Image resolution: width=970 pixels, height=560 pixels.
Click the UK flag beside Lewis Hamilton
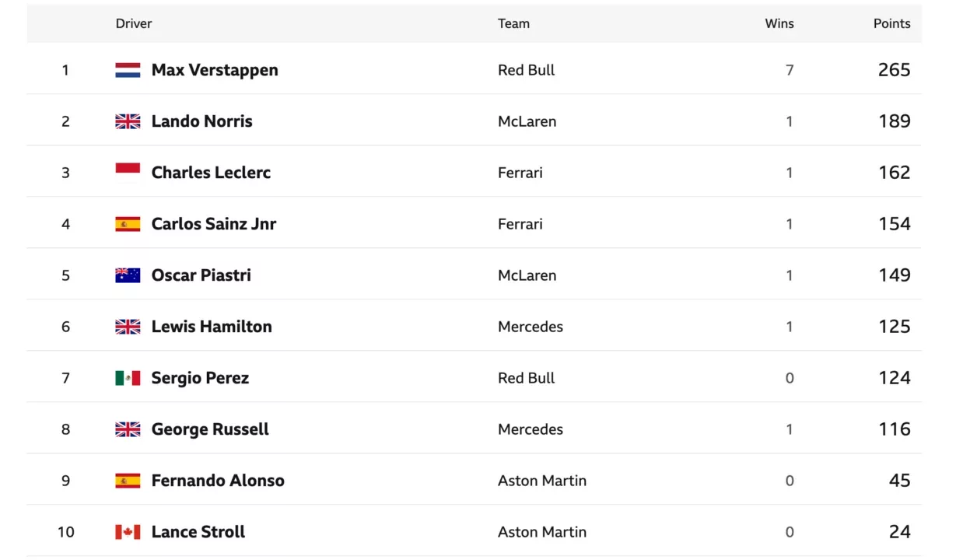pos(128,327)
